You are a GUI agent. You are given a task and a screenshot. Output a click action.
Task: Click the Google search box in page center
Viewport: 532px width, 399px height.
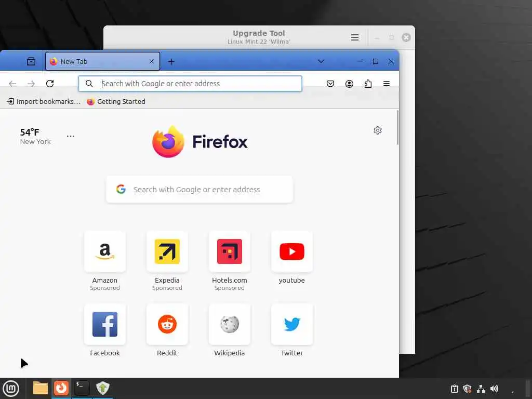pyautogui.click(x=199, y=189)
